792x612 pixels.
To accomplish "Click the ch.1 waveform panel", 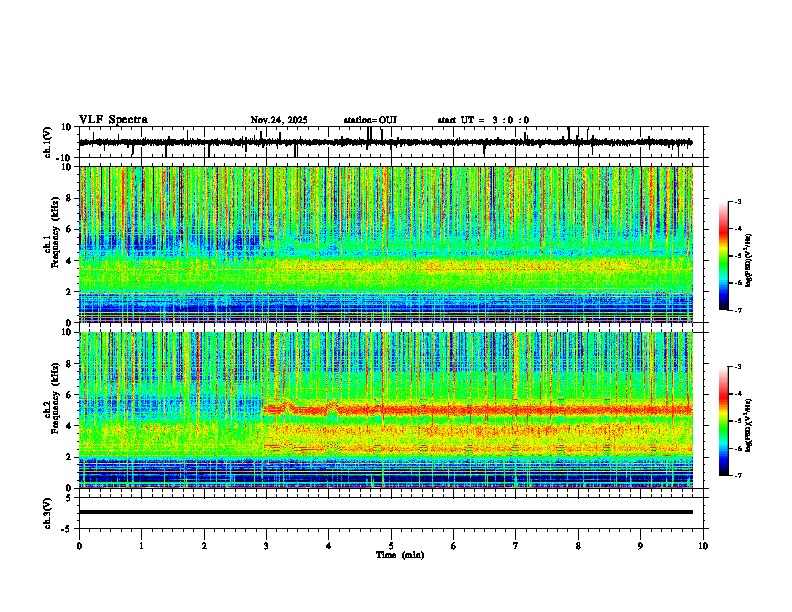I will (x=391, y=142).
